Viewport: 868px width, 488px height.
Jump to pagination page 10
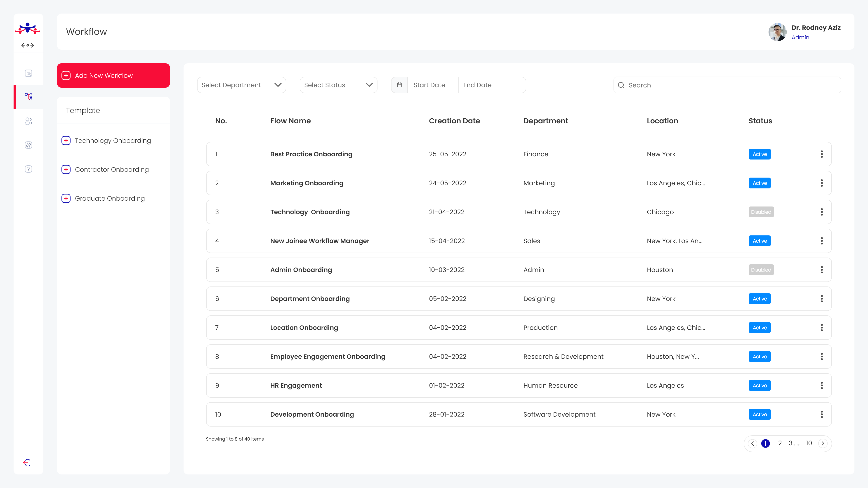point(809,443)
